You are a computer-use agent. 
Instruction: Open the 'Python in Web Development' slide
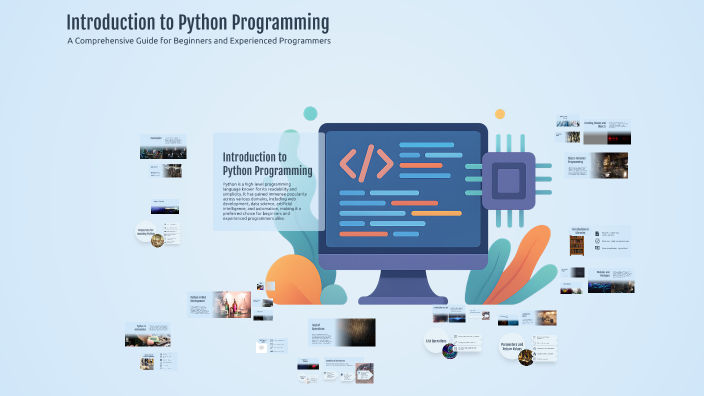coord(219,304)
